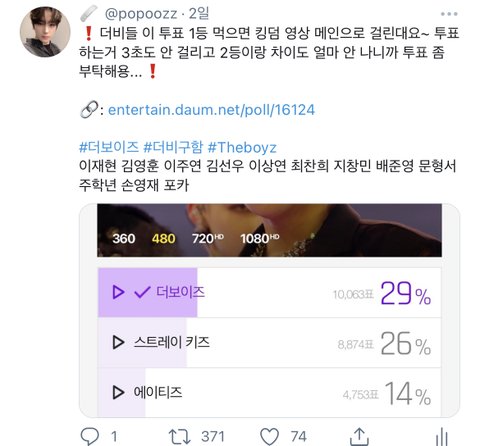Choose 1080 HD video quality
Viewport: 480px width, 446px height.
point(259,238)
